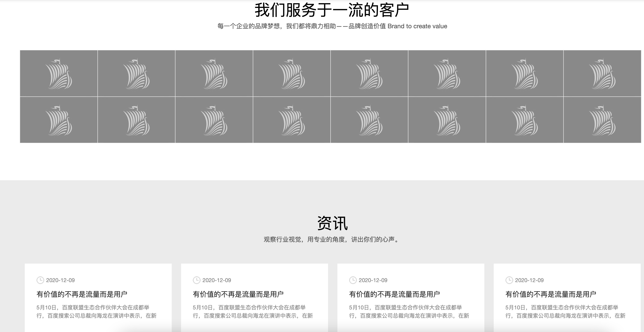This screenshot has height=332, width=644.
Task: Open the fourth client logo in top row
Action: coord(292,73)
